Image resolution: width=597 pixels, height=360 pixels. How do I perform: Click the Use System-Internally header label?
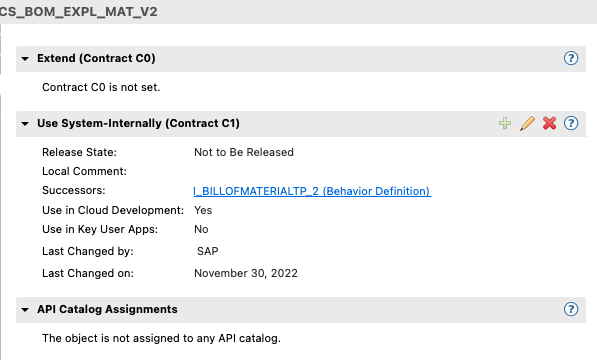click(x=138, y=123)
